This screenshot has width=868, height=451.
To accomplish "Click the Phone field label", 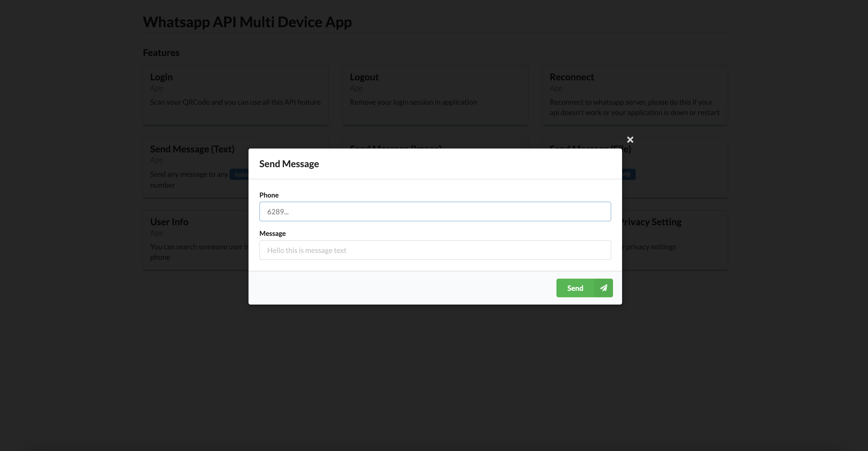I will [269, 195].
